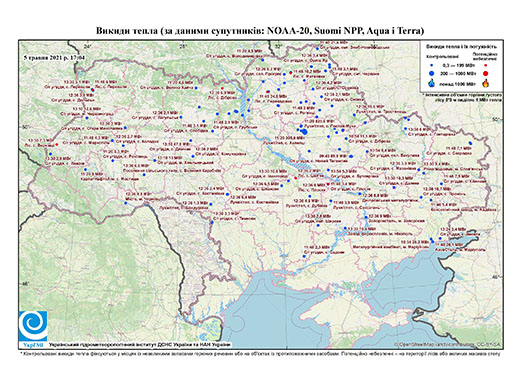Click the easternmost blue heat marker
This screenshot has height=368, width=520.
(x=470, y=143)
